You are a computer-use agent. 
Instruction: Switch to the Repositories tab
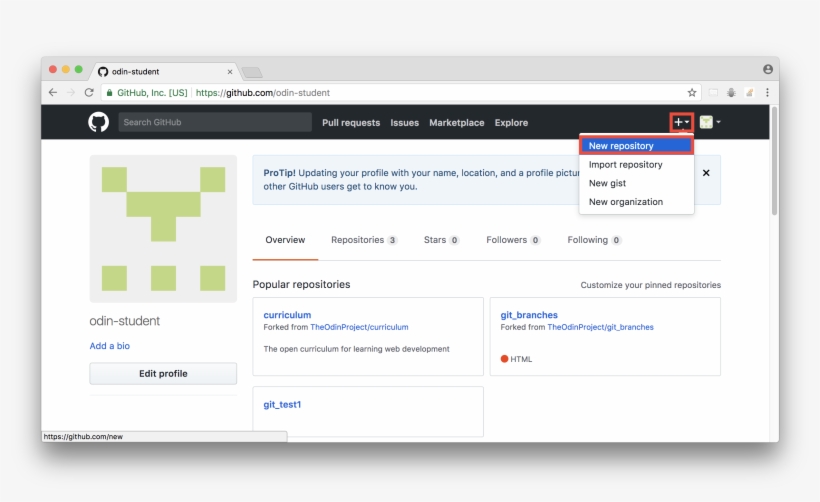click(x=363, y=240)
